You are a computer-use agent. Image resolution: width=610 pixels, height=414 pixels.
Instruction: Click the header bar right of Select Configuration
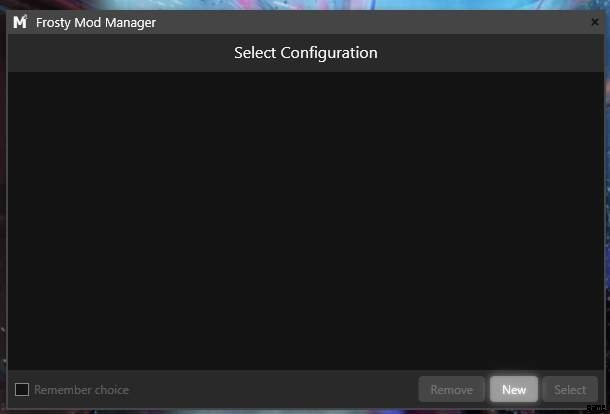(490, 53)
